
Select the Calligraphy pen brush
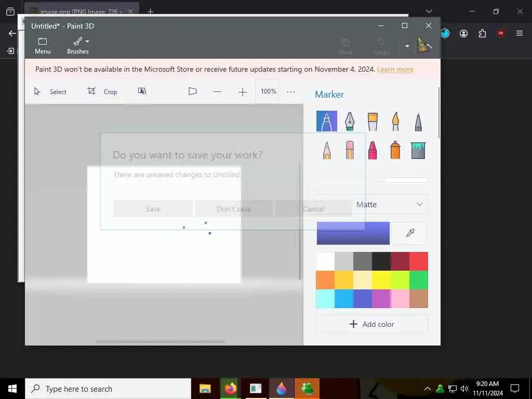click(x=350, y=121)
